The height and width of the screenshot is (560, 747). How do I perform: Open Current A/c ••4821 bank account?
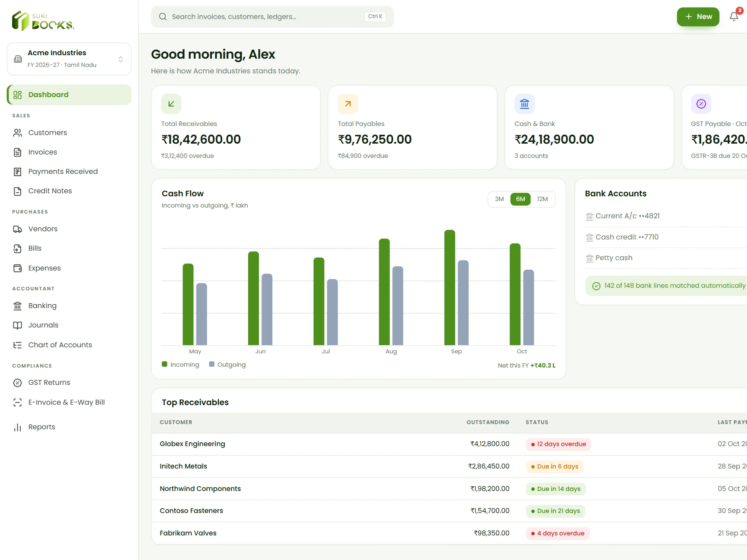coord(666,216)
